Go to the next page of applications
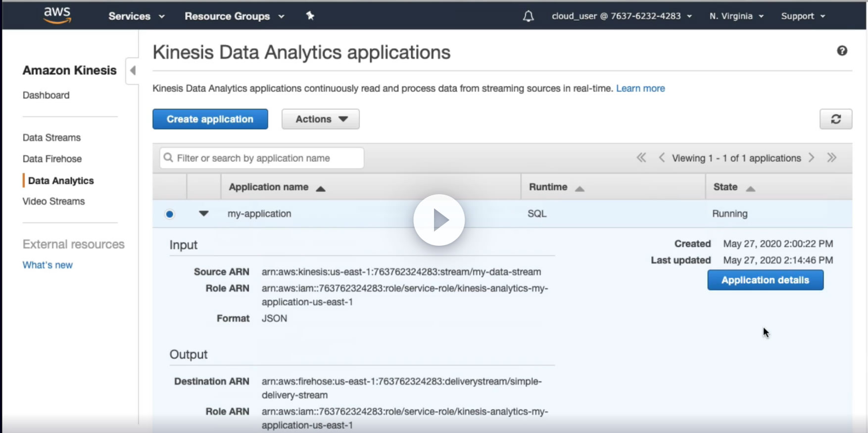This screenshot has width=868, height=433. coord(812,158)
